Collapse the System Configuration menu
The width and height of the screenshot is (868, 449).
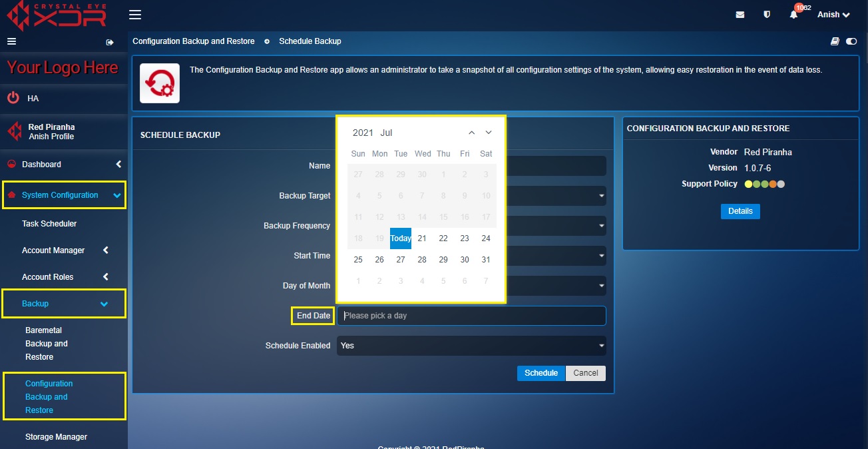pyautogui.click(x=65, y=195)
